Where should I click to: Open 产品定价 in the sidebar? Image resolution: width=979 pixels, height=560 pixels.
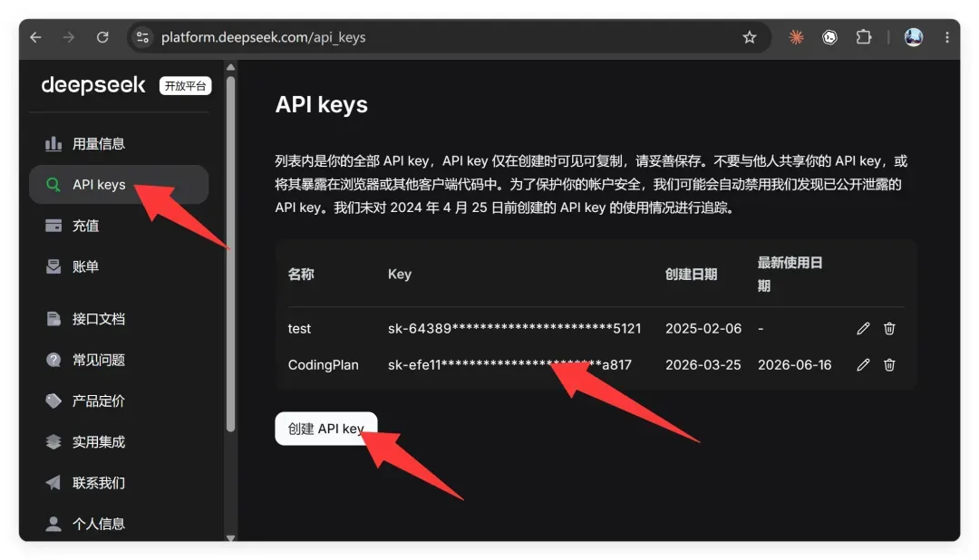coord(119,401)
